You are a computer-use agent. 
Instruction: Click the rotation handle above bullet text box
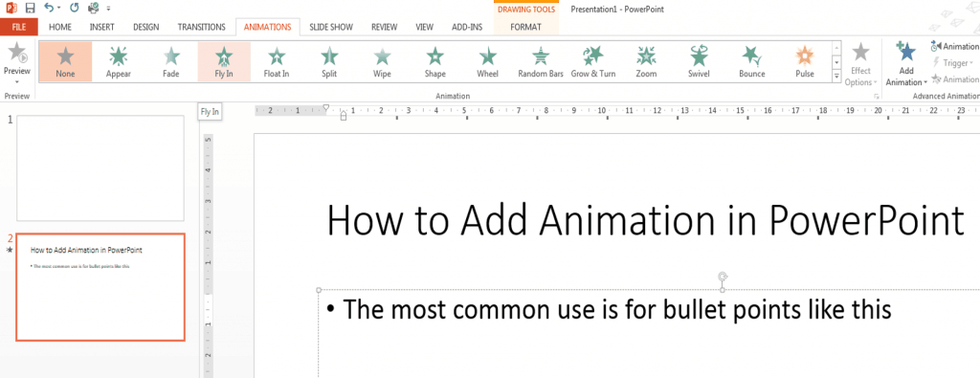[x=723, y=277]
